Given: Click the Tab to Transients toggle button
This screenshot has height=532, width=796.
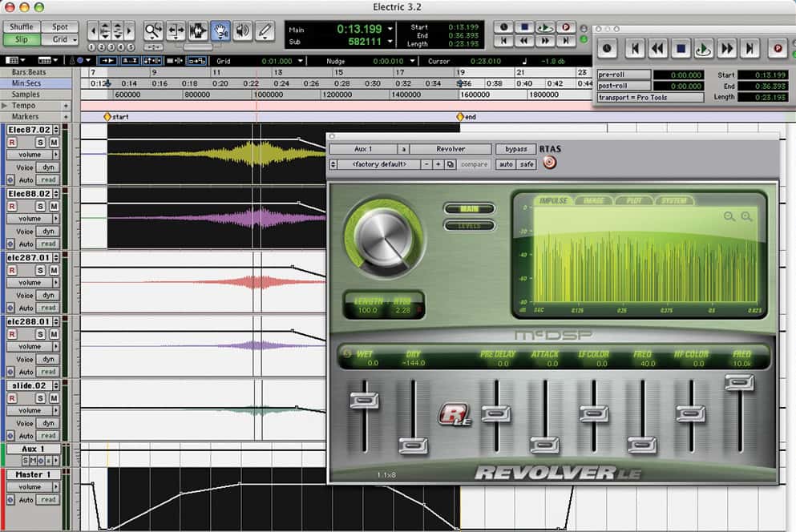Looking at the screenshot, I should pos(106,60).
